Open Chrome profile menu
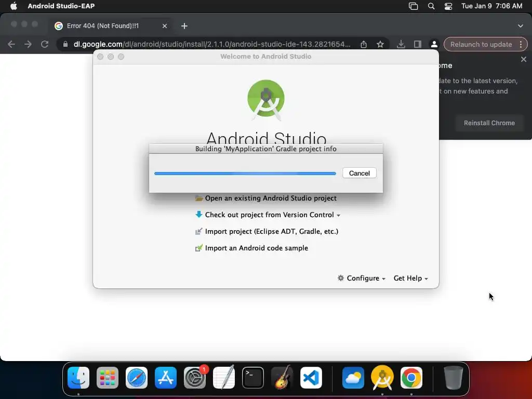This screenshot has width=532, height=399. coord(434,44)
